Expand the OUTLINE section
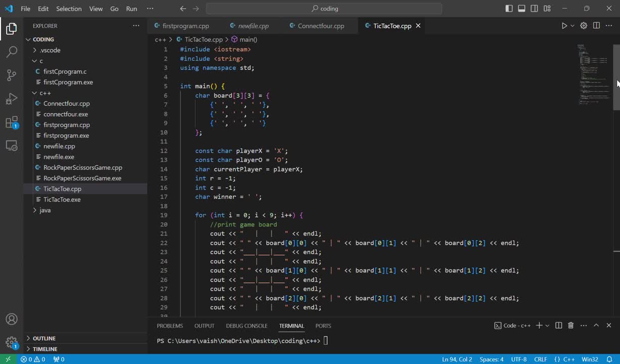 (44, 338)
